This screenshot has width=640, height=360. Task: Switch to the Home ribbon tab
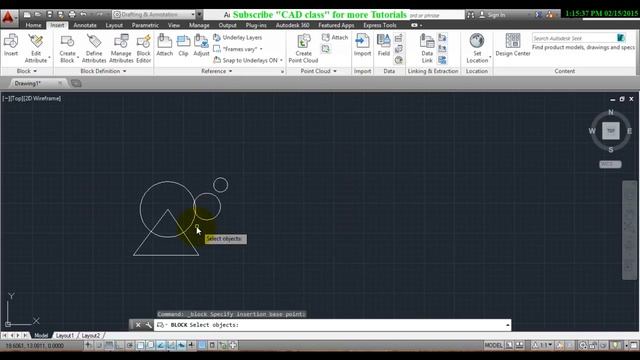pyautogui.click(x=33, y=25)
